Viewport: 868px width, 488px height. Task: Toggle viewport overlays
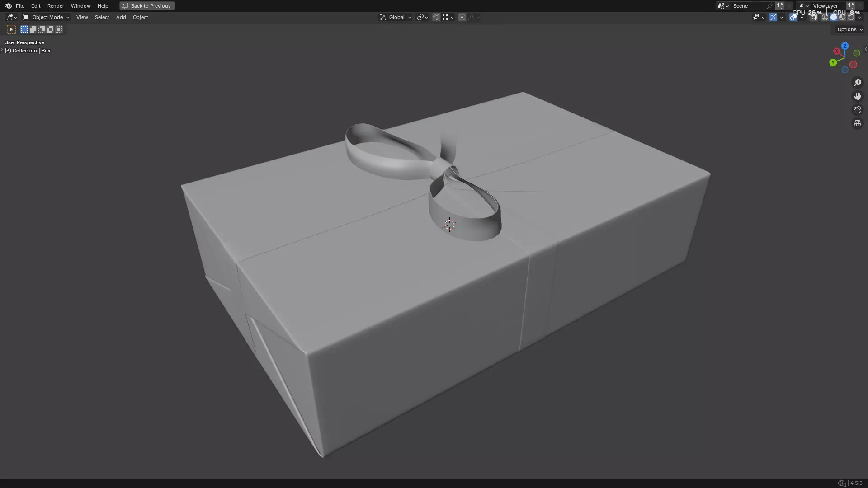793,17
